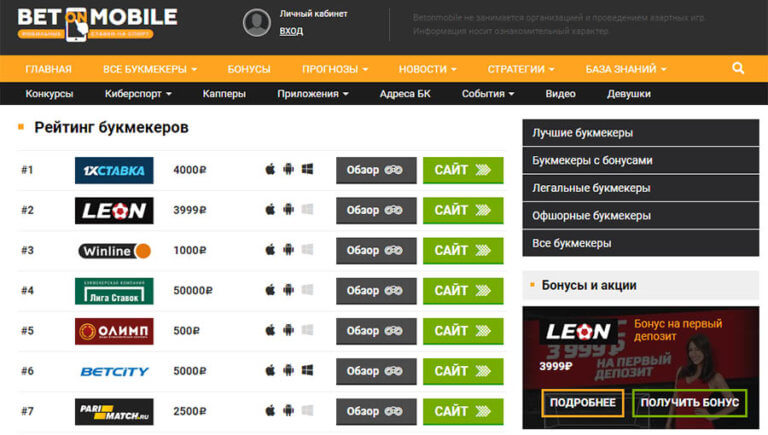
Task: Click the Вход login link
Action: [291, 31]
